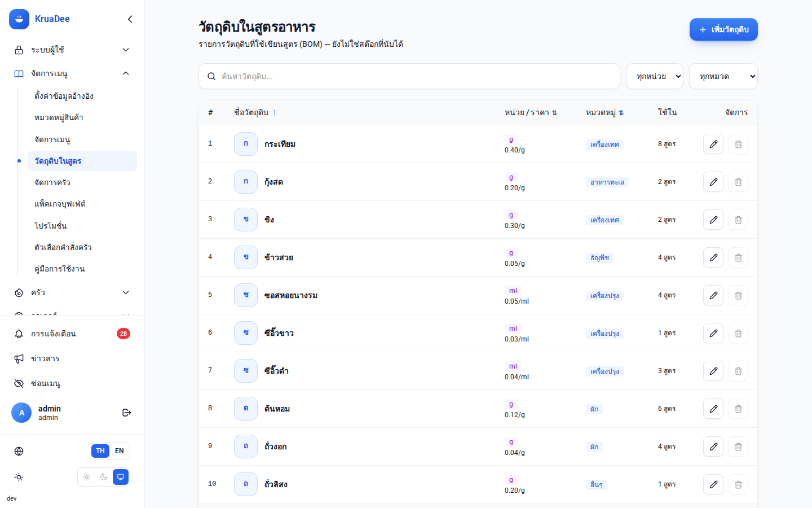This screenshot has width=812, height=508.
Task: Click the ค้นหาวัตถุดิบ search field
Action: pos(409,76)
